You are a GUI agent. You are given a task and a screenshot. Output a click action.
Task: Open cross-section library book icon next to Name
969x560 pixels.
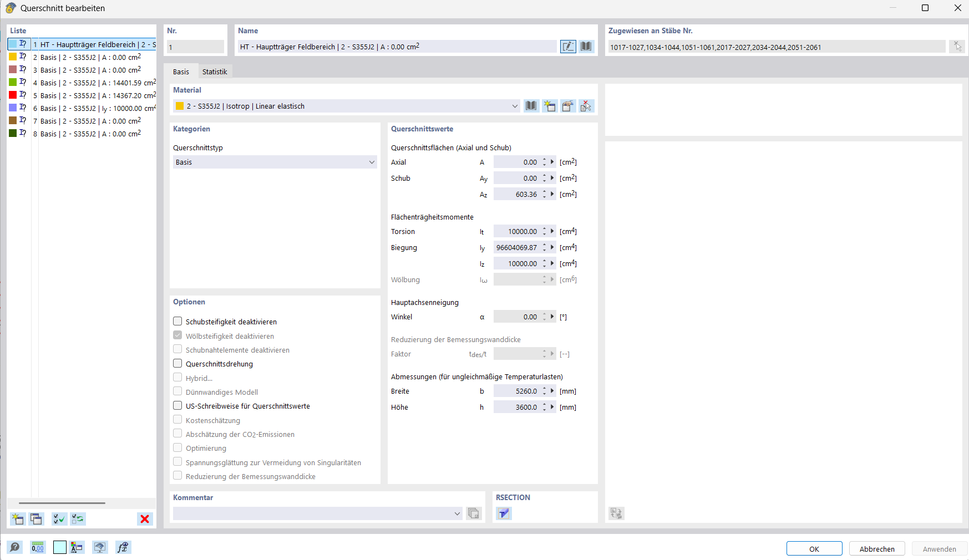click(x=586, y=47)
